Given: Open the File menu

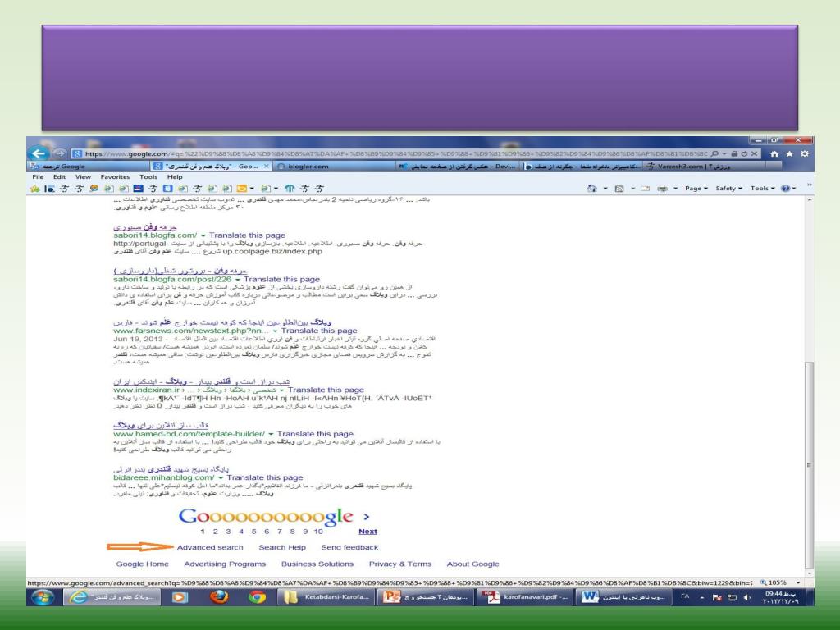Looking at the screenshot, I should click(x=38, y=177).
